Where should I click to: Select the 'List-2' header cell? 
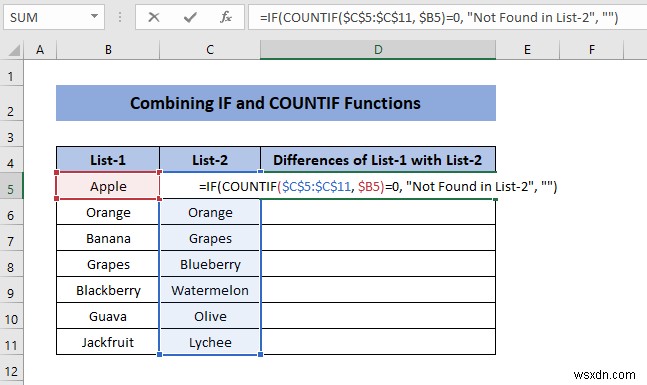click(210, 159)
